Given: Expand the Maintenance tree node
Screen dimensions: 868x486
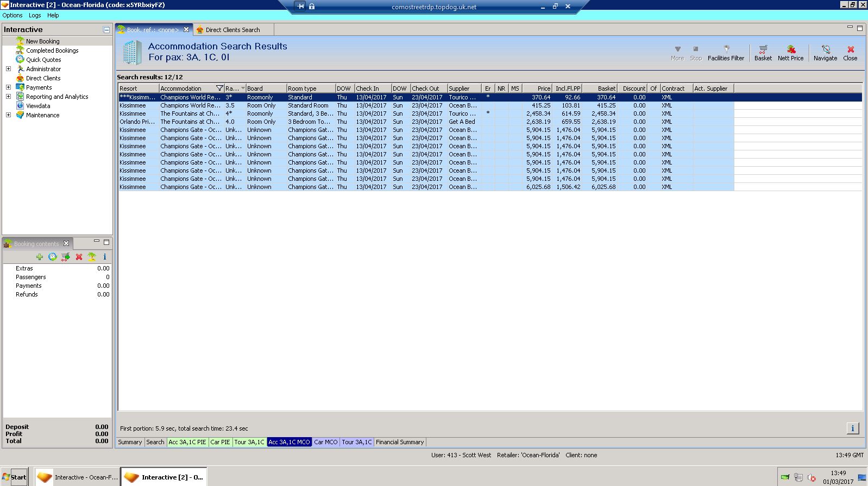Looking at the screenshot, I should click(8, 115).
